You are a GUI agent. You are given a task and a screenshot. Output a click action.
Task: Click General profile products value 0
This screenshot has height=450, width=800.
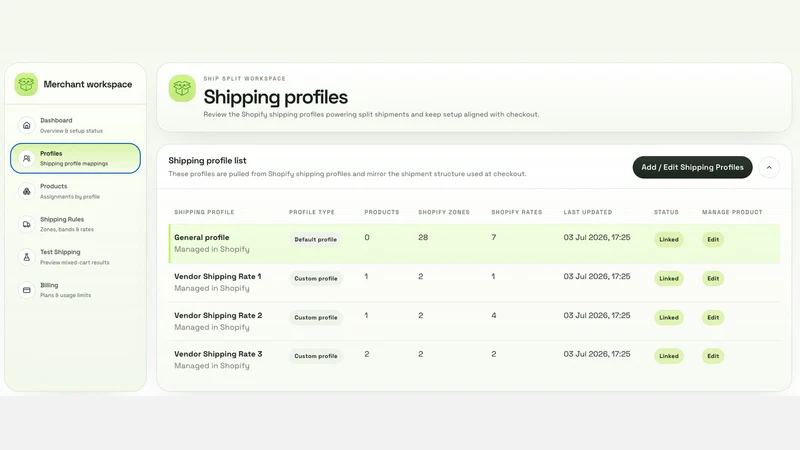click(x=367, y=237)
